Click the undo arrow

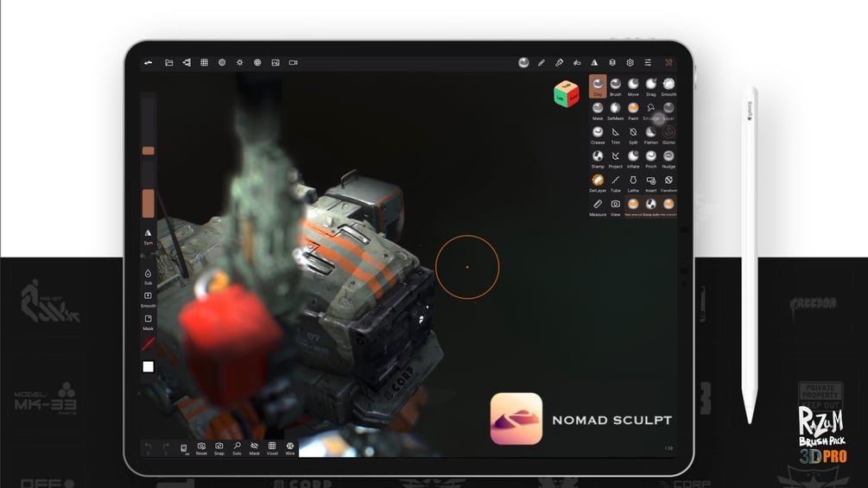[148, 447]
